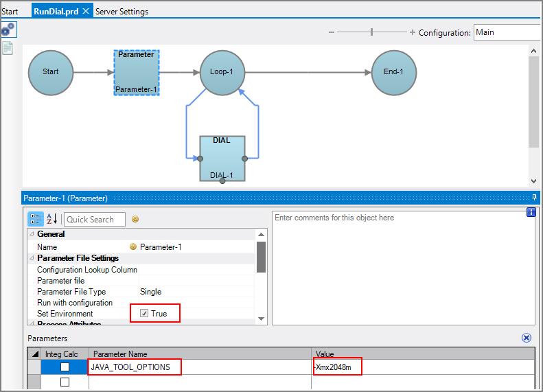
Task: Open the Configuration dropdown showing Main
Action: 507,32
